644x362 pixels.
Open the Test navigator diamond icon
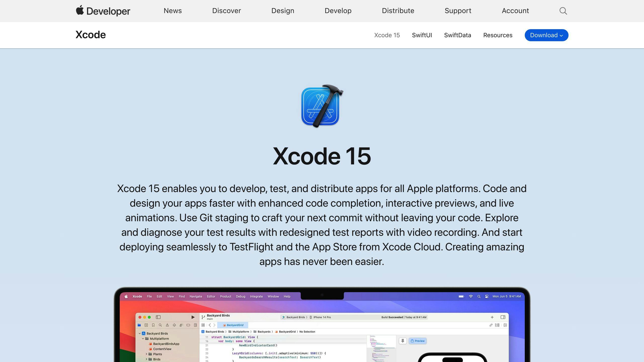[175, 325]
